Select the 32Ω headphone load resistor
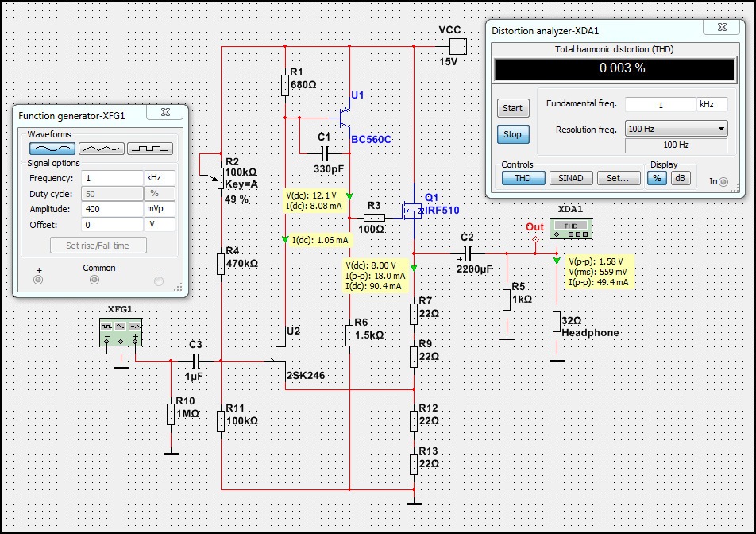 [x=557, y=321]
